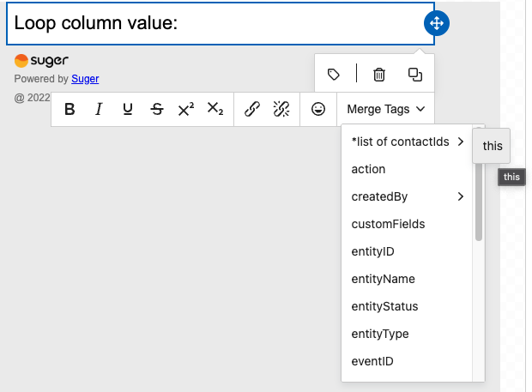Expand the list of contactIds submenu
The height and width of the screenshot is (392, 532).
click(x=408, y=142)
